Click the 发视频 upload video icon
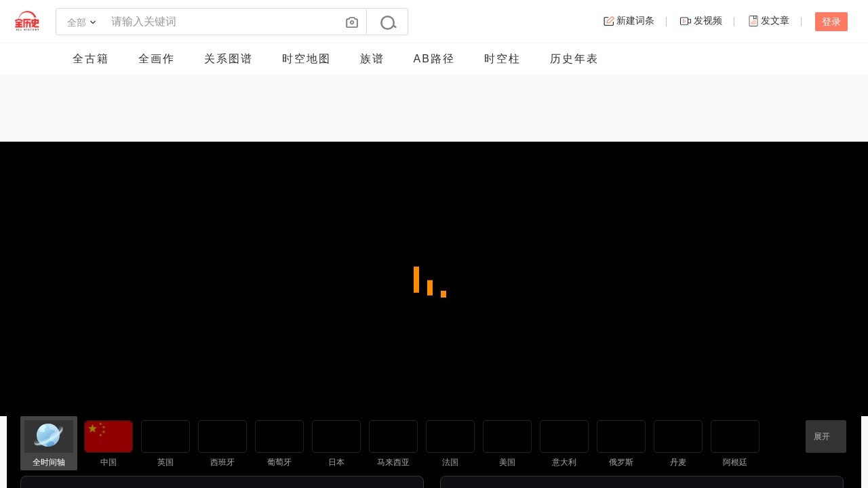 point(685,21)
